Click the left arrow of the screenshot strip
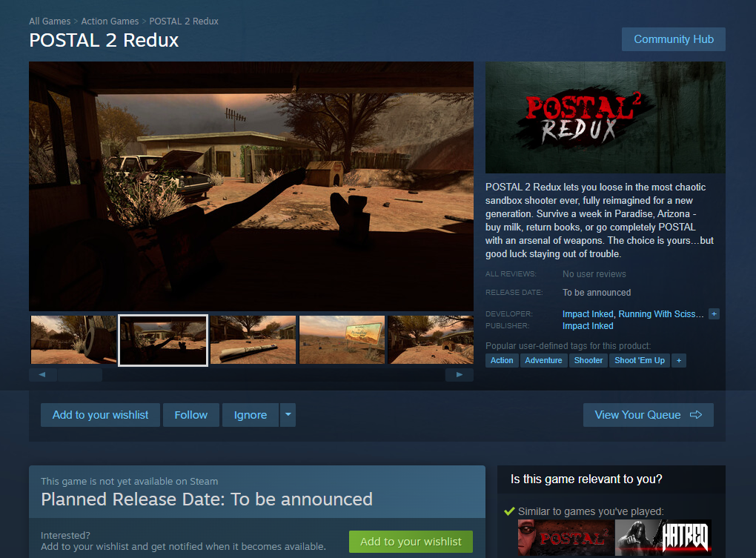 42,375
